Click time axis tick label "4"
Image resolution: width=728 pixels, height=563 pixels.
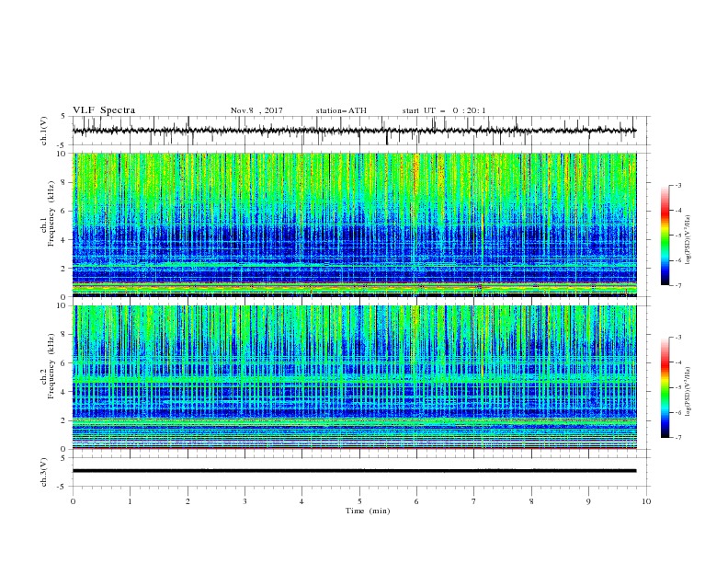tap(301, 501)
